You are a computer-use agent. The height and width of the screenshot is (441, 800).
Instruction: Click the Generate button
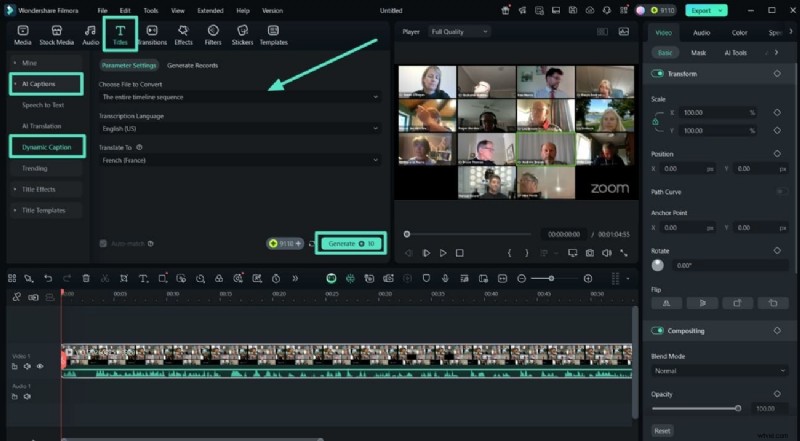coord(350,243)
